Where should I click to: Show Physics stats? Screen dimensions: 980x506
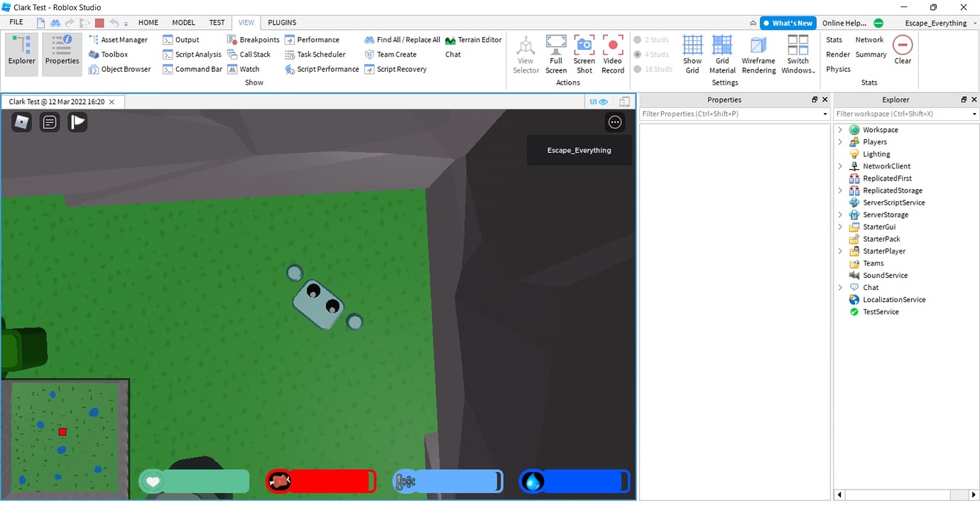pyautogui.click(x=838, y=69)
